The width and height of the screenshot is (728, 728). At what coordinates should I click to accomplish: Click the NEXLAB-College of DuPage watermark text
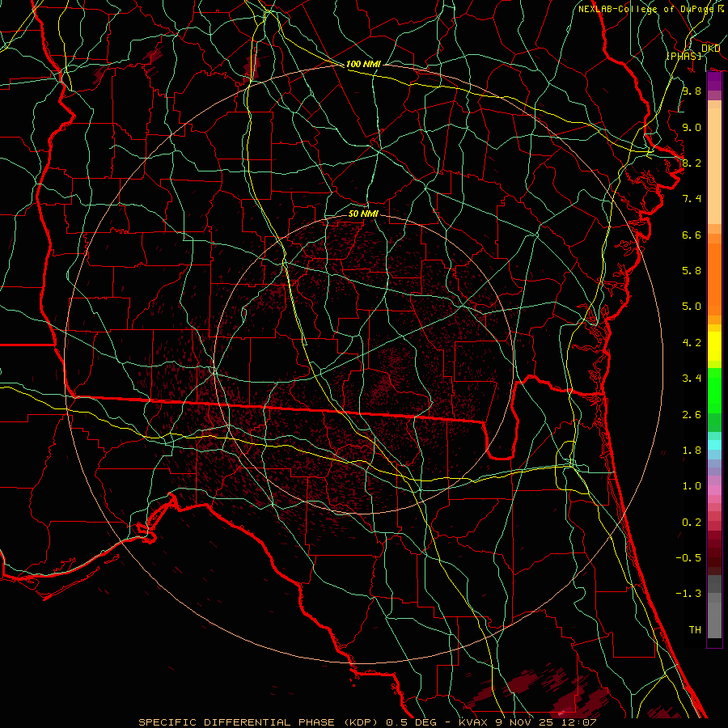point(645,9)
